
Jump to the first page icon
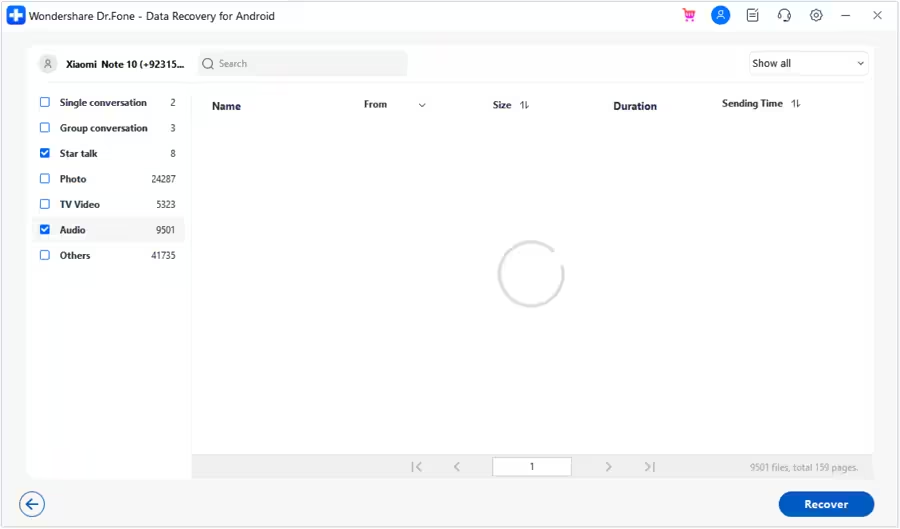click(417, 467)
